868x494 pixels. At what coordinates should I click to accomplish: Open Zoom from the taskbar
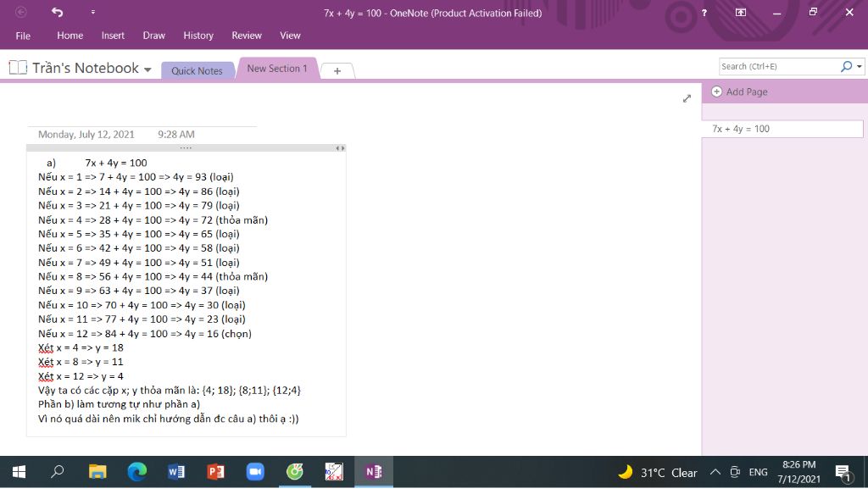[255, 472]
